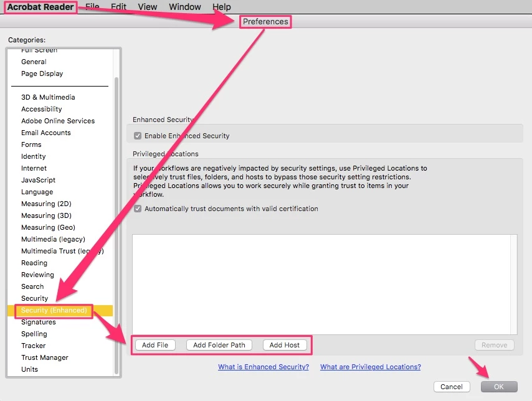Open the Trust Manager category
The image size is (532, 401).
point(45,357)
